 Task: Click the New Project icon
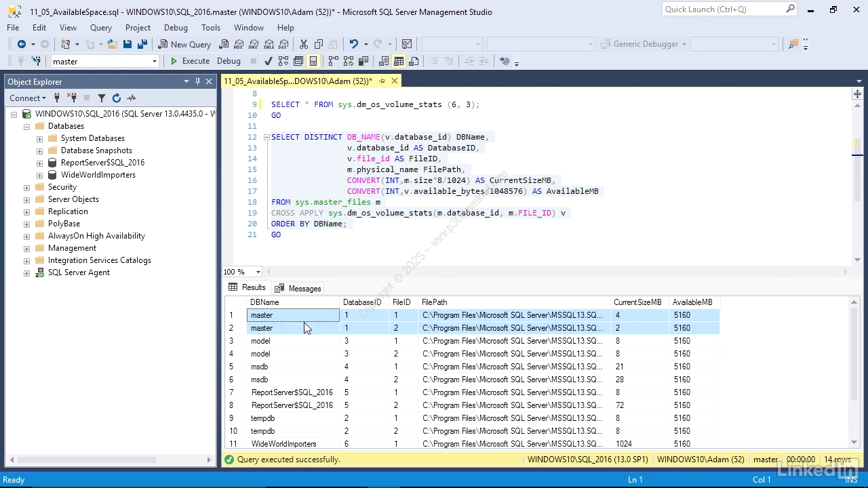coord(66,44)
